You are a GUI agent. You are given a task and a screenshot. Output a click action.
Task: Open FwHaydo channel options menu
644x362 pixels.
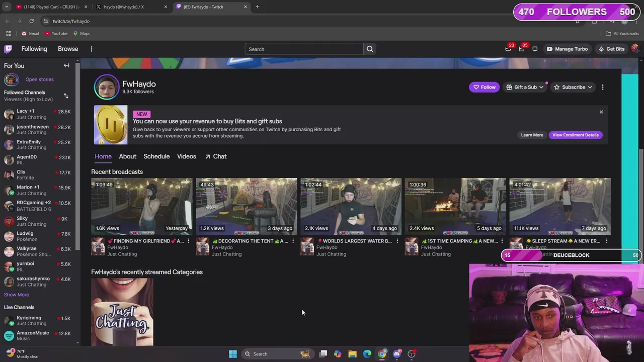(603, 87)
